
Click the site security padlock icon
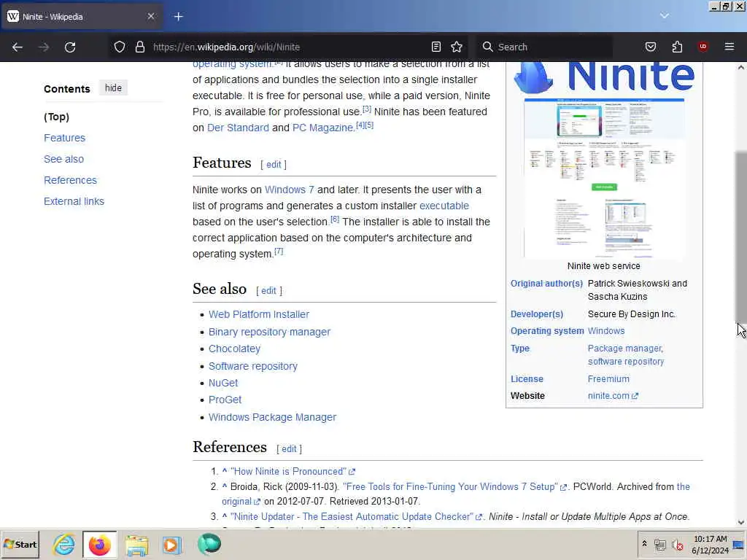click(x=139, y=47)
